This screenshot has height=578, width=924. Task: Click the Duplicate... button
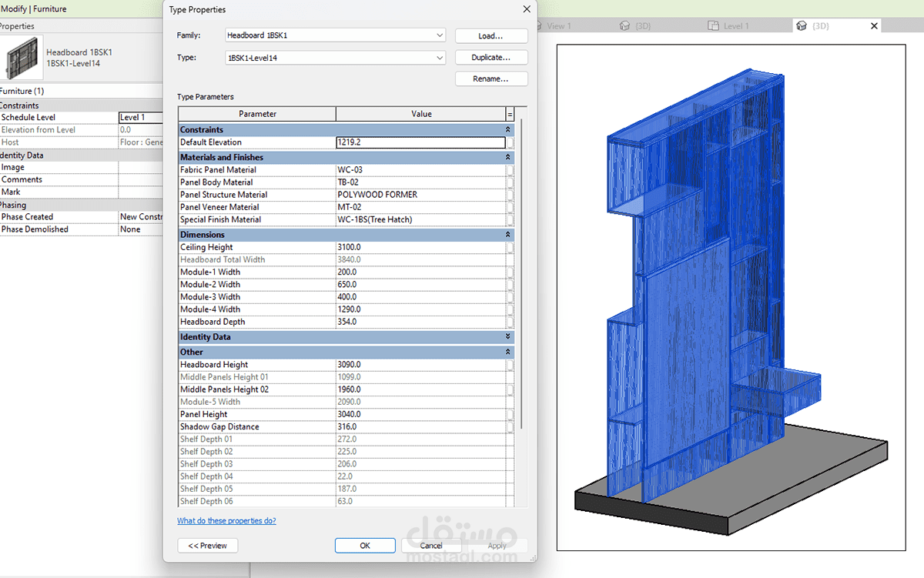(491, 58)
